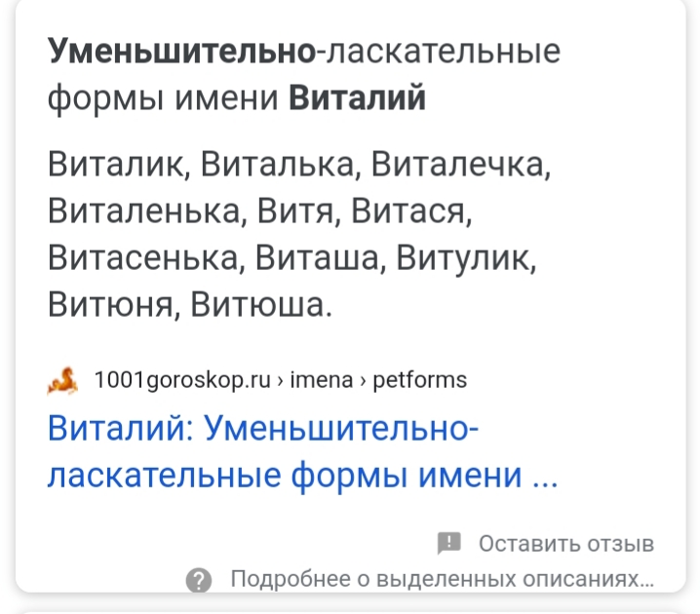700x614 pixels.
Task: Click the word "Виталик" in the snippet
Action: coord(117,163)
